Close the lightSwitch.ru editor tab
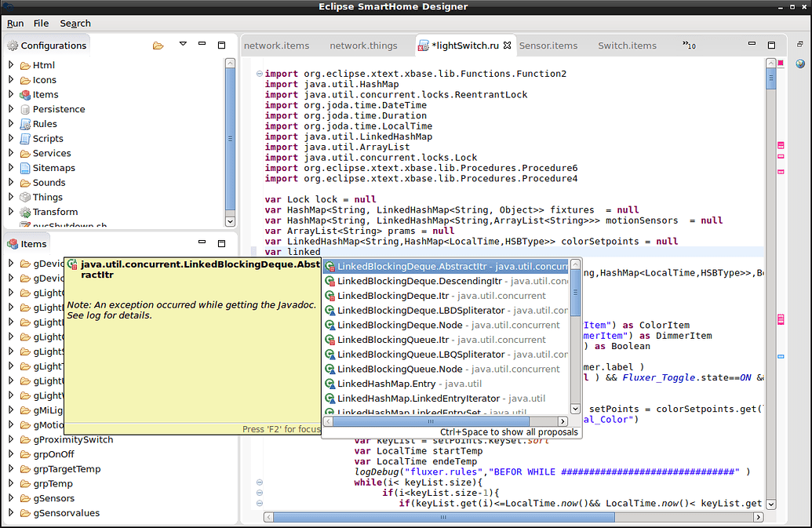 click(506, 46)
